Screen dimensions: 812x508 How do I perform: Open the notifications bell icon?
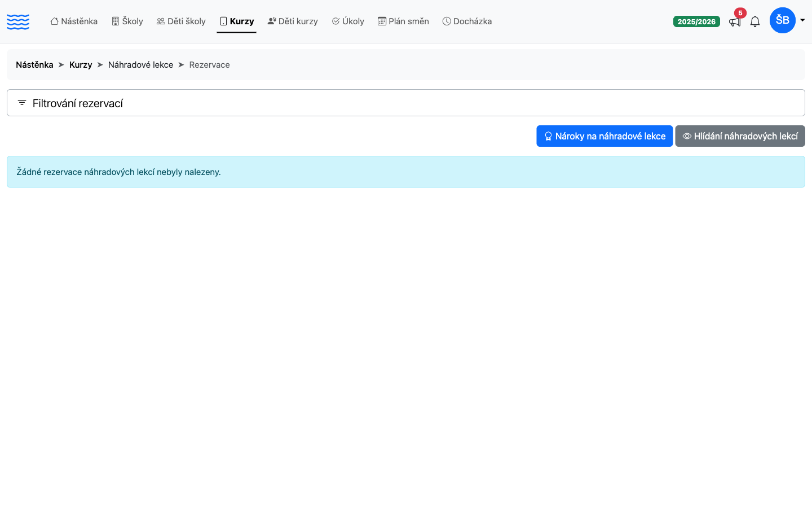click(x=755, y=21)
